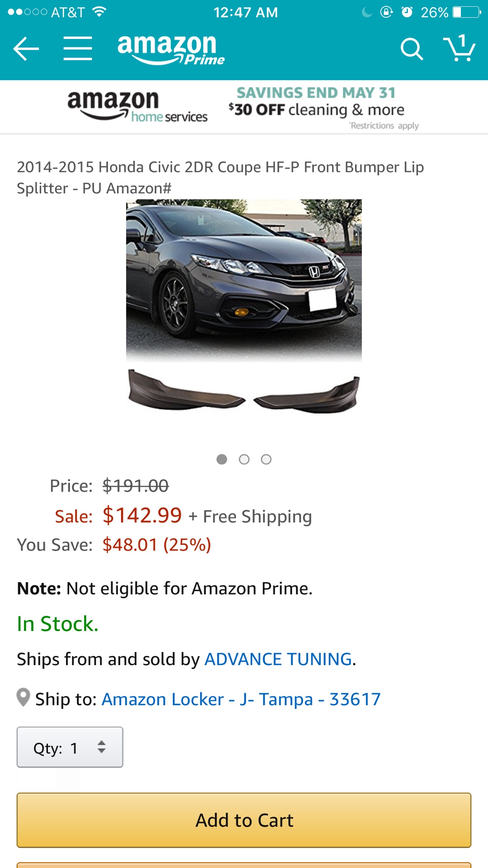This screenshot has height=868, width=488.
Task: Switch to the second image dot
Action: coord(244,459)
